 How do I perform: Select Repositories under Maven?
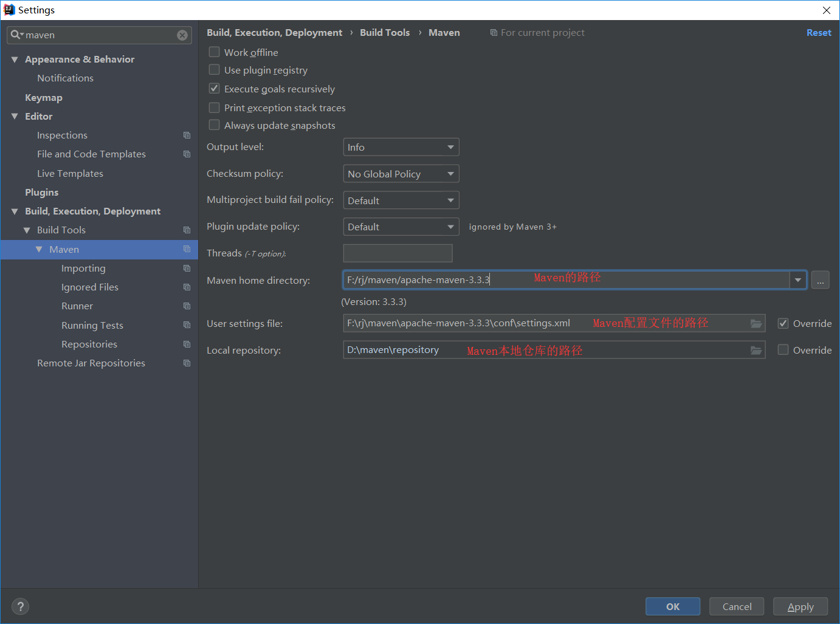tap(89, 345)
